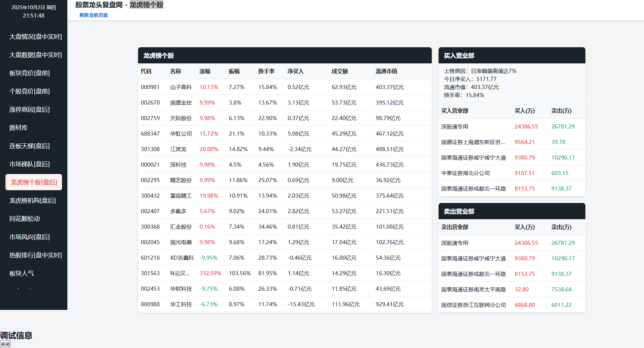Image resolution: width=644 pixels, height=348 pixels.
Task: Open 龙虎榜机构[盘后] in sidebar
Action: 33,201
